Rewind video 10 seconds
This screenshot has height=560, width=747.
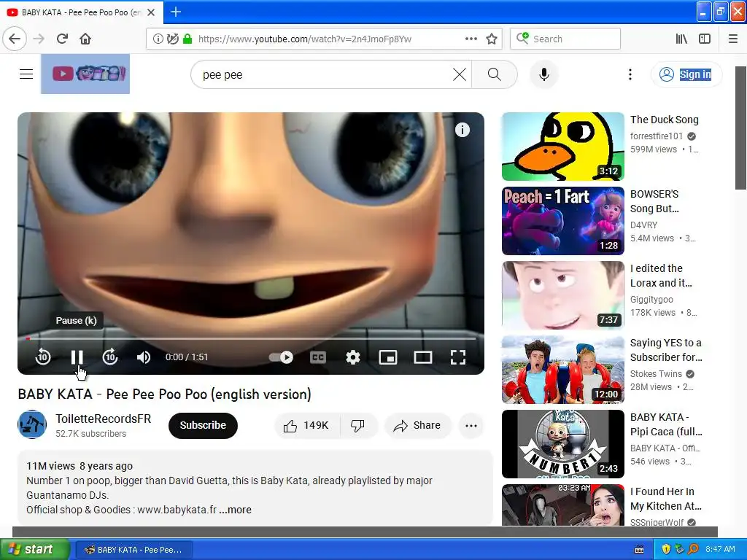43,357
